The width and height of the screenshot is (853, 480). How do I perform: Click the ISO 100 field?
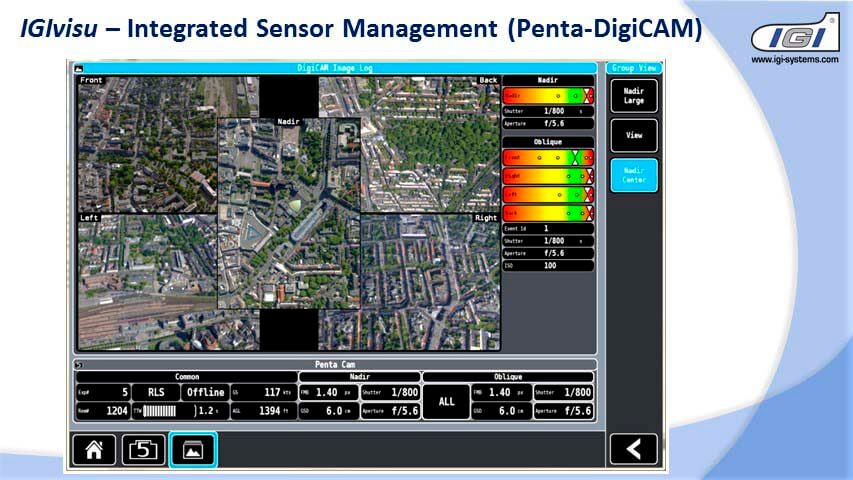pos(548,266)
